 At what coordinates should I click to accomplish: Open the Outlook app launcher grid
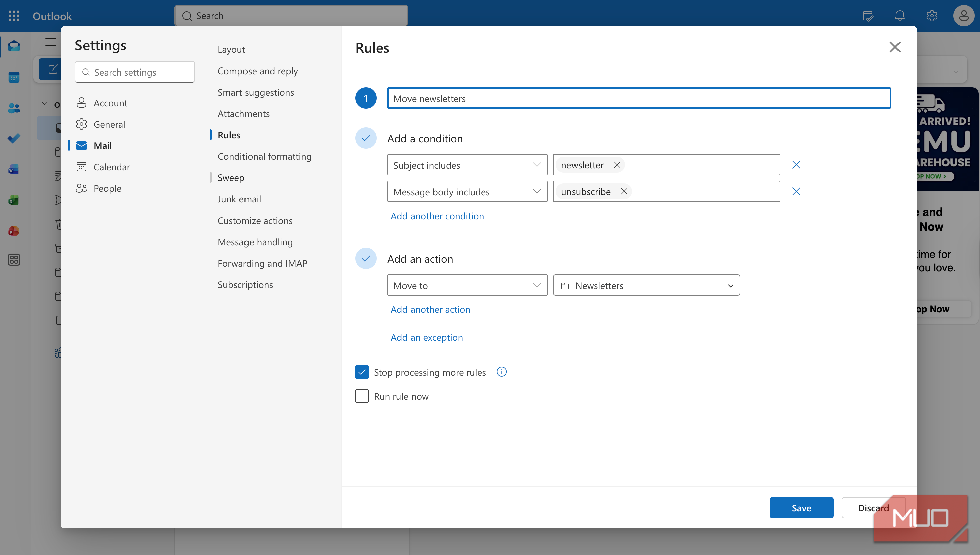(14, 16)
